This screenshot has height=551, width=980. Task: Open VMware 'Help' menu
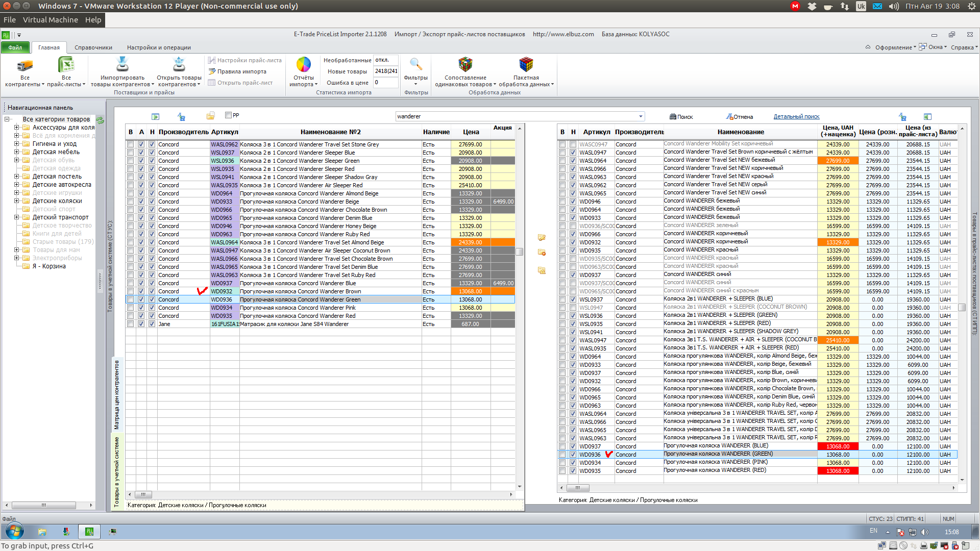click(x=93, y=20)
